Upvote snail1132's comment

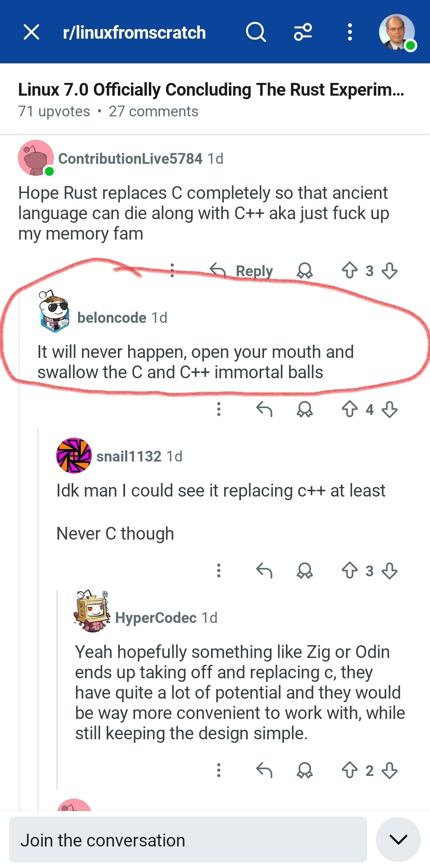coord(350,570)
